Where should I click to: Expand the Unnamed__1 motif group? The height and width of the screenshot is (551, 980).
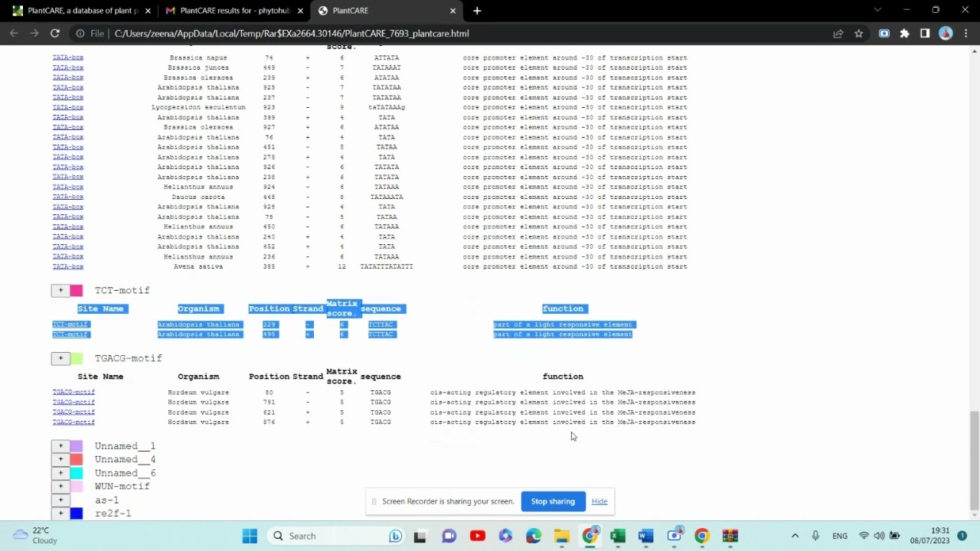(60, 445)
